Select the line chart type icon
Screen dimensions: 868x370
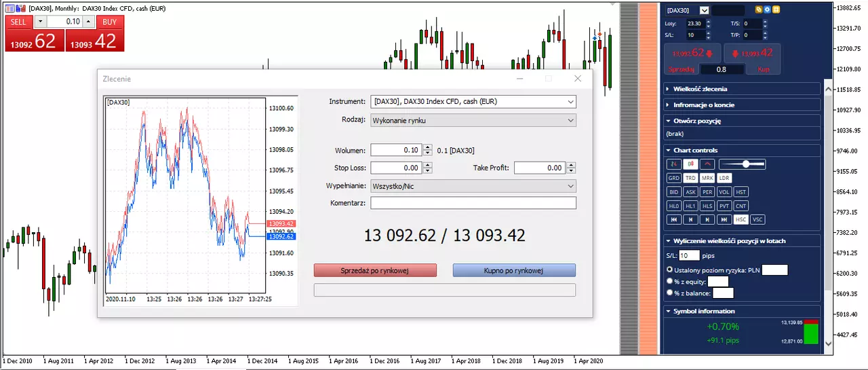(707, 164)
